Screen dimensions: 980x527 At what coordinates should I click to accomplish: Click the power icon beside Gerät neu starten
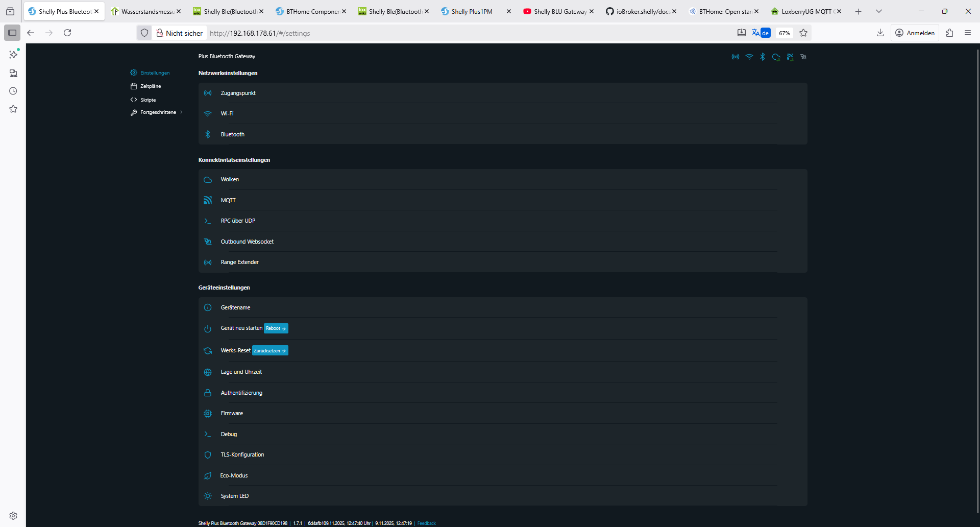coord(208,329)
